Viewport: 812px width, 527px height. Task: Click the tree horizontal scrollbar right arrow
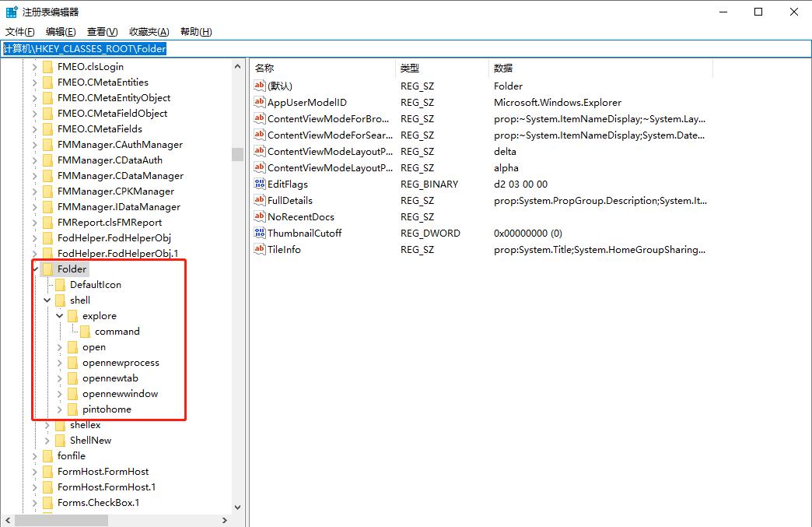pyautogui.click(x=225, y=520)
